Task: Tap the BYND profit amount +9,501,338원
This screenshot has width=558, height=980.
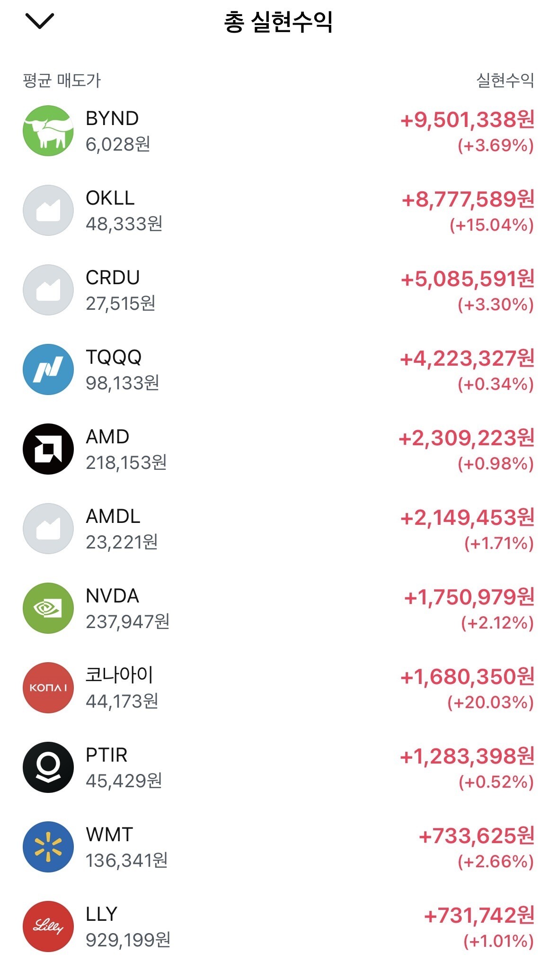Action: click(468, 120)
